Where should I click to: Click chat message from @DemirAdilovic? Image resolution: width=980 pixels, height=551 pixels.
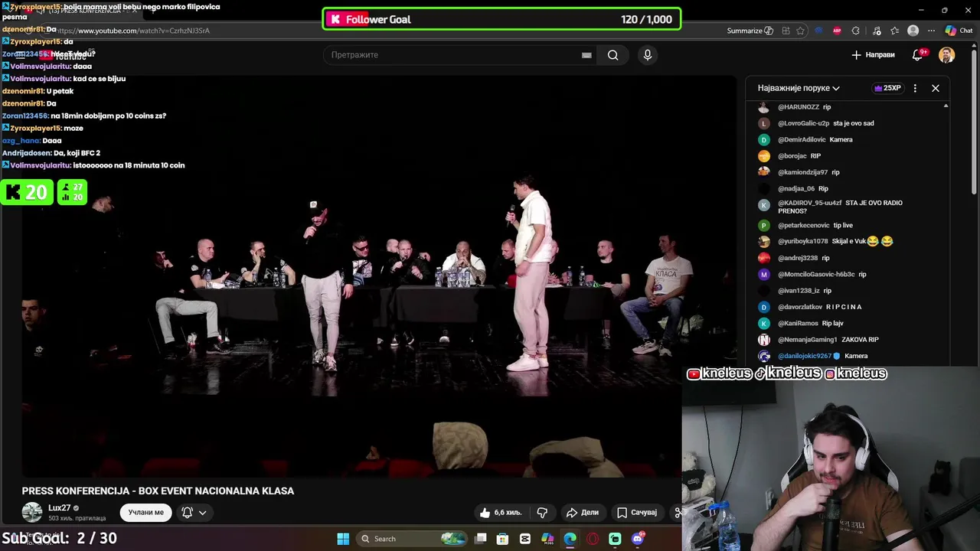(x=815, y=139)
